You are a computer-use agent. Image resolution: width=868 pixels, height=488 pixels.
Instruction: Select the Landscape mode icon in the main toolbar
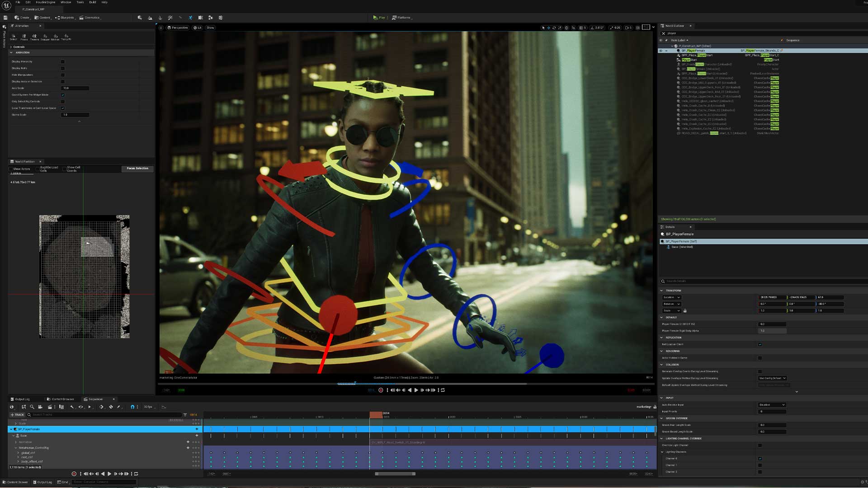(150, 18)
